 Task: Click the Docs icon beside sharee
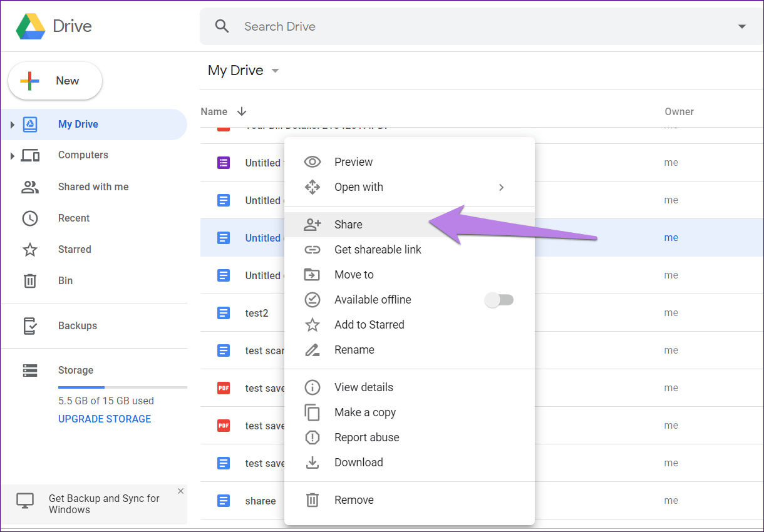[224, 501]
